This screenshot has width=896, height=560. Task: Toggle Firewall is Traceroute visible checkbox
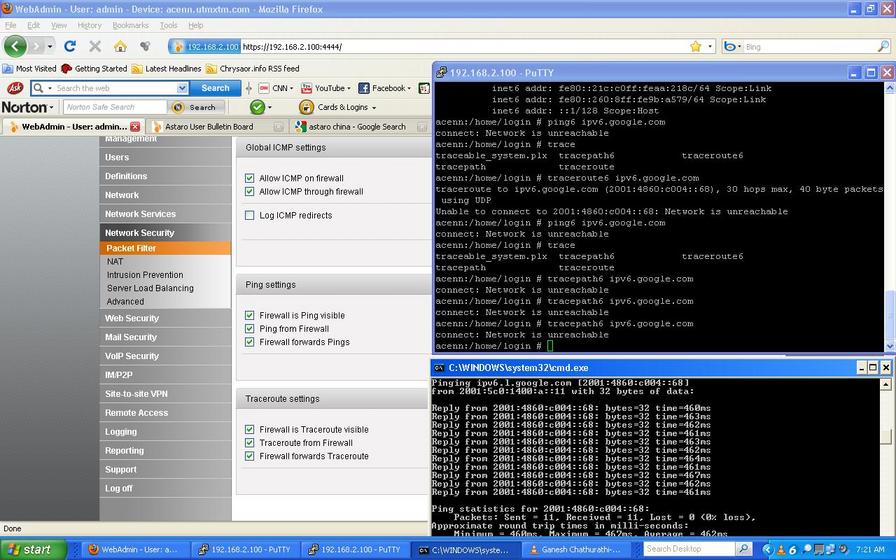[250, 430]
